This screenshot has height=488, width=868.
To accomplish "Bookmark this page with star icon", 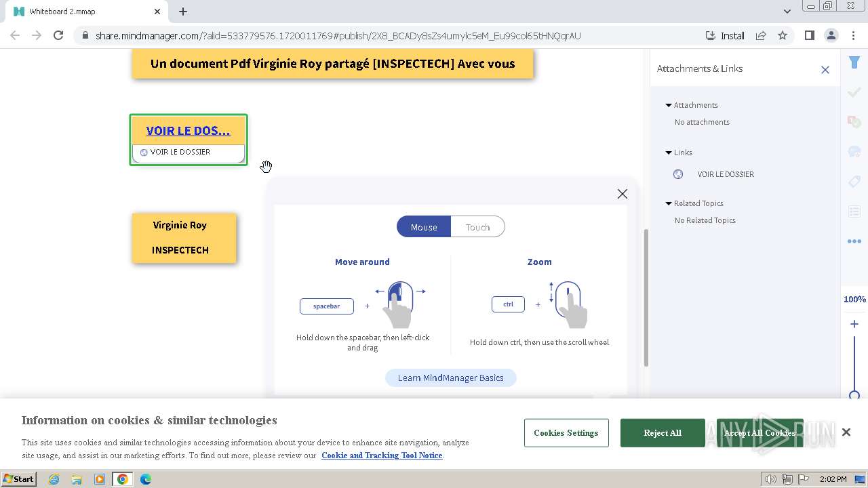I will [783, 36].
